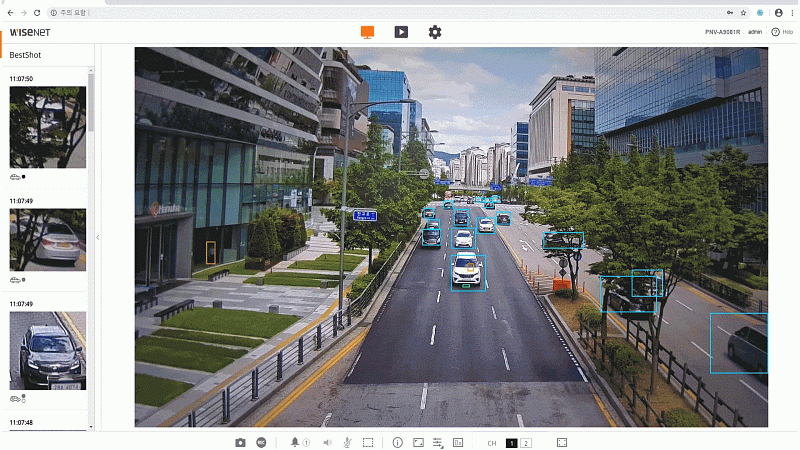This screenshot has height=450, width=800.
Task: Select channel 2
Action: [x=526, y=443]
